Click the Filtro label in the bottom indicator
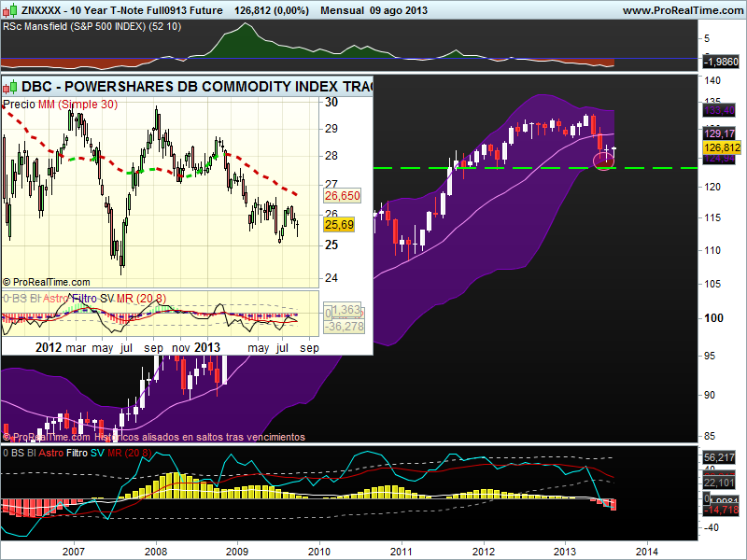The width and height of the screenshot is (747, 560). click(x=76, y=453)
